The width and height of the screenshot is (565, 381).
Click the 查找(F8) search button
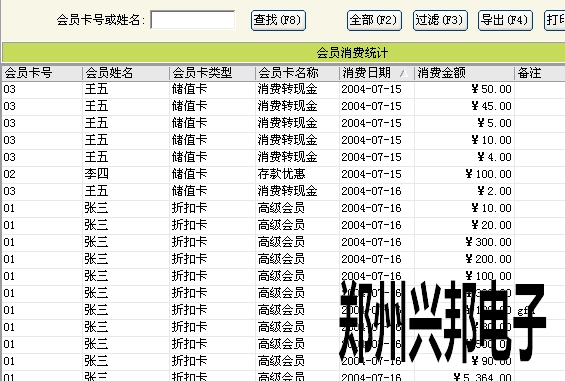tap(278, 20)
